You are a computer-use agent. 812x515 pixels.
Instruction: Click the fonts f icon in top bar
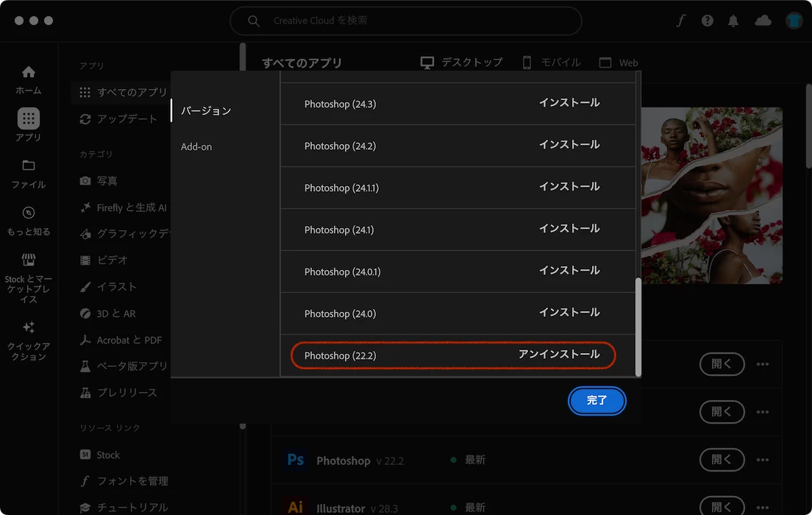(x=681, y=21)
